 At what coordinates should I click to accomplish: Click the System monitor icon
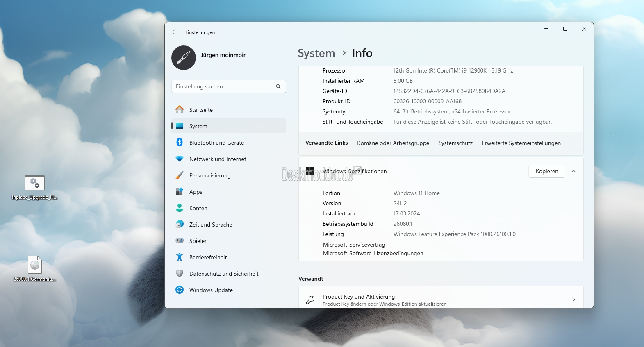coord(180,126)
